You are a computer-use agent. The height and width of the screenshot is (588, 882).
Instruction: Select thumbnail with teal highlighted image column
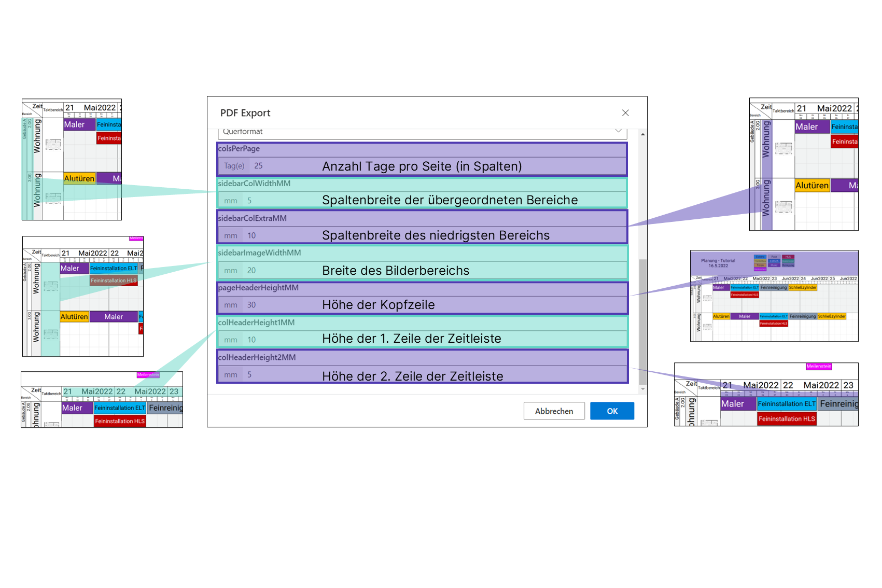tap(83, 297)
